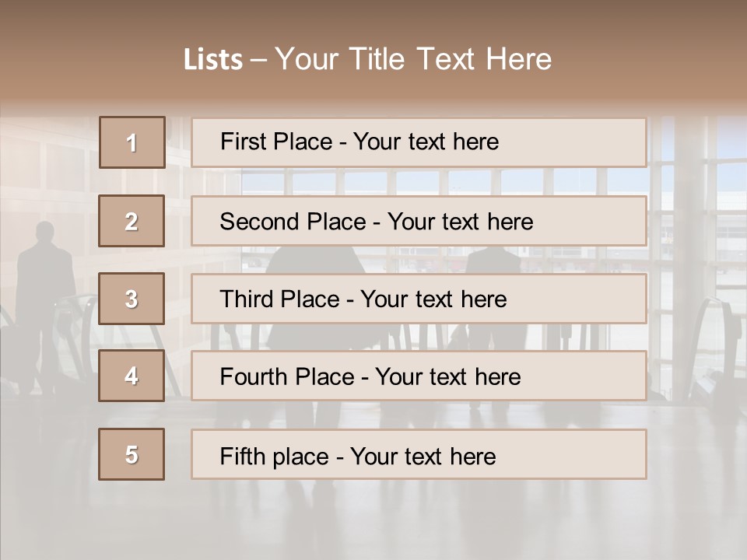
Task: Click the First Place text bar
Action: 419,142
